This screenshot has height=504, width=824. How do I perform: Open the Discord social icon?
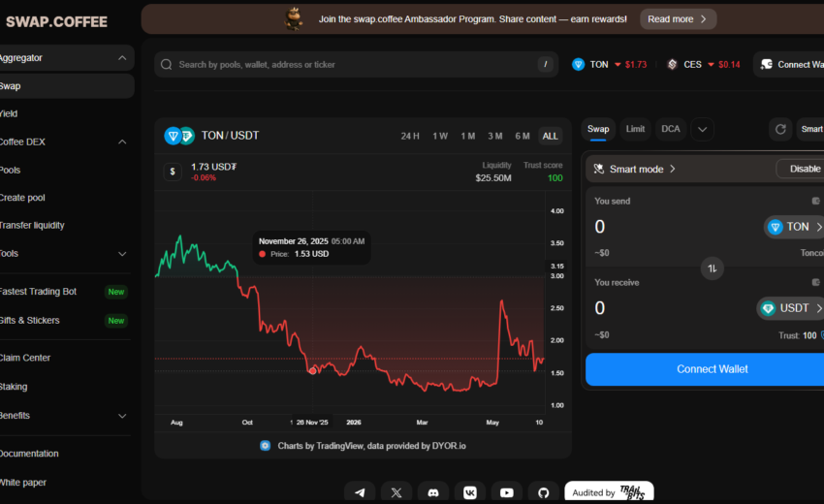433,492
